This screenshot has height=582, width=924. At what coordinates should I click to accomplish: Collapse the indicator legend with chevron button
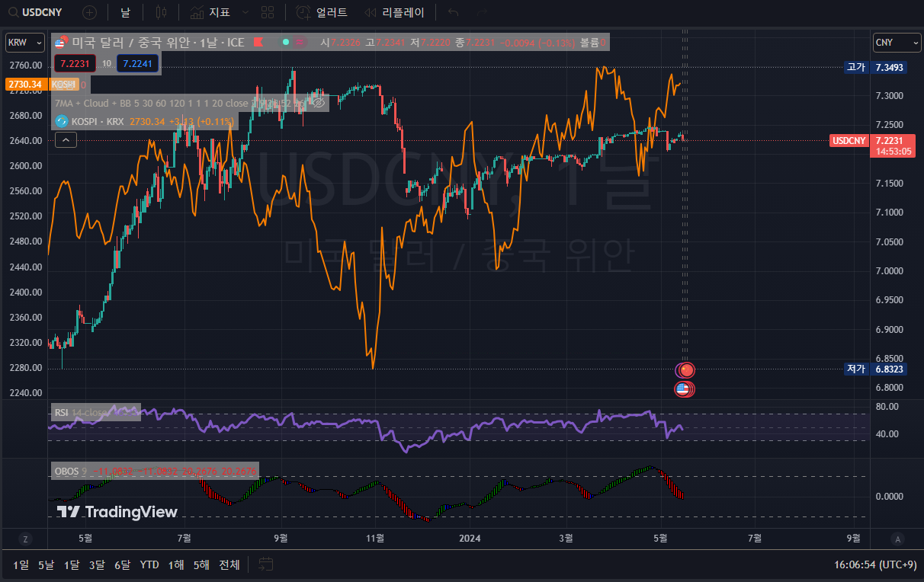[x=66, y=139]
